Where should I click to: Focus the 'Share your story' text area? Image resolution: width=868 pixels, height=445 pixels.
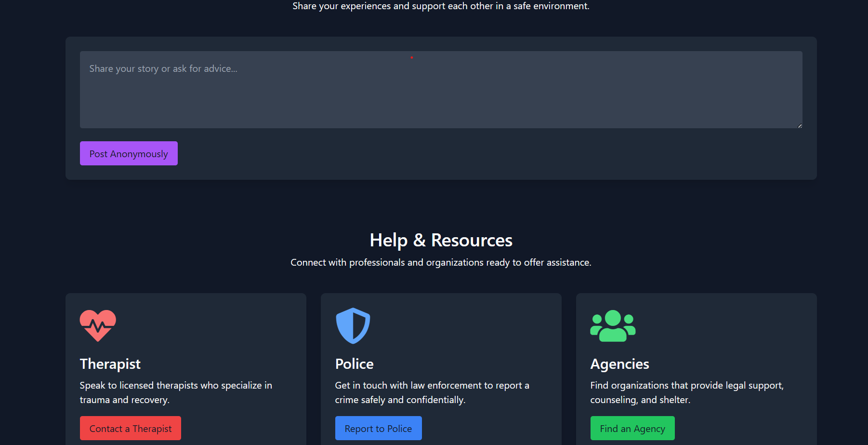coord(441,90)
